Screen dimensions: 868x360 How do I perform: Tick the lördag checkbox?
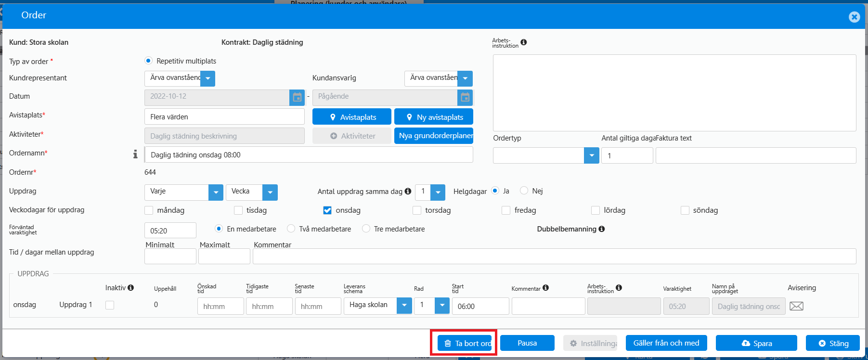(x=596, y=210)
